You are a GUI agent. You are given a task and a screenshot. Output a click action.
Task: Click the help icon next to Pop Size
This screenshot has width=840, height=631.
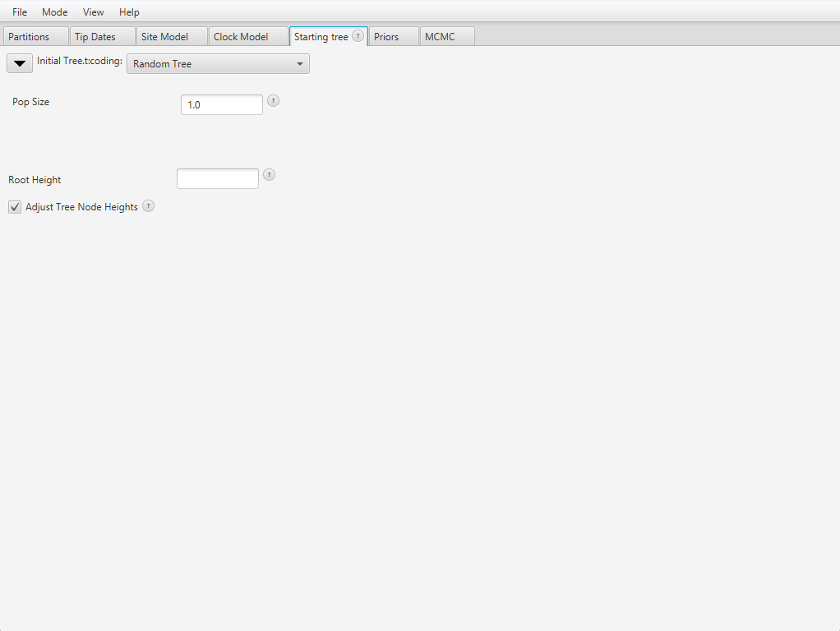[x=273, y=101]
